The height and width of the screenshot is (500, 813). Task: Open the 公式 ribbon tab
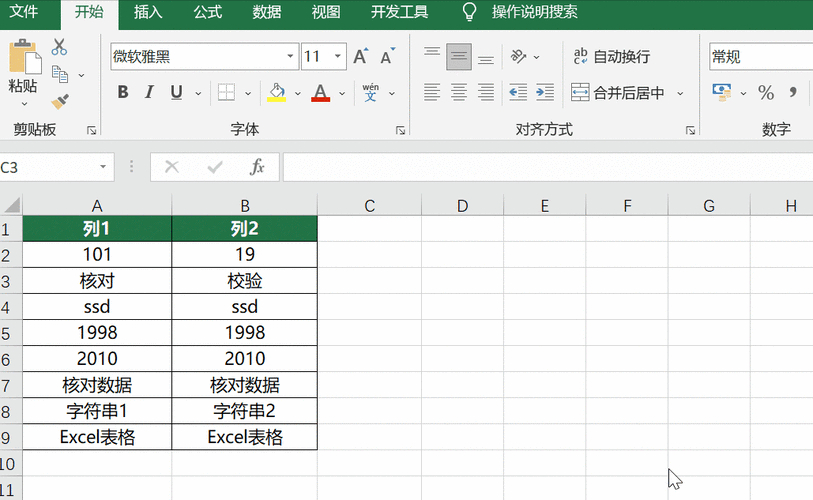tap(208, 12)
